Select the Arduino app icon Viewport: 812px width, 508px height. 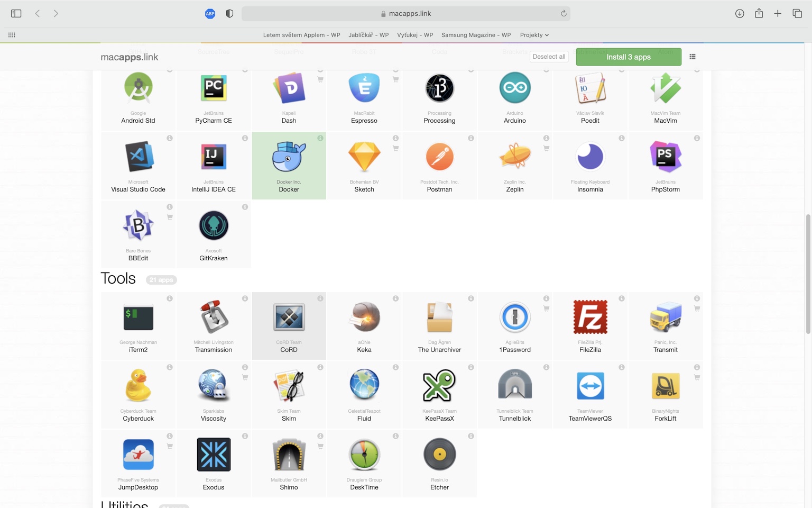(x=515, y=88)
